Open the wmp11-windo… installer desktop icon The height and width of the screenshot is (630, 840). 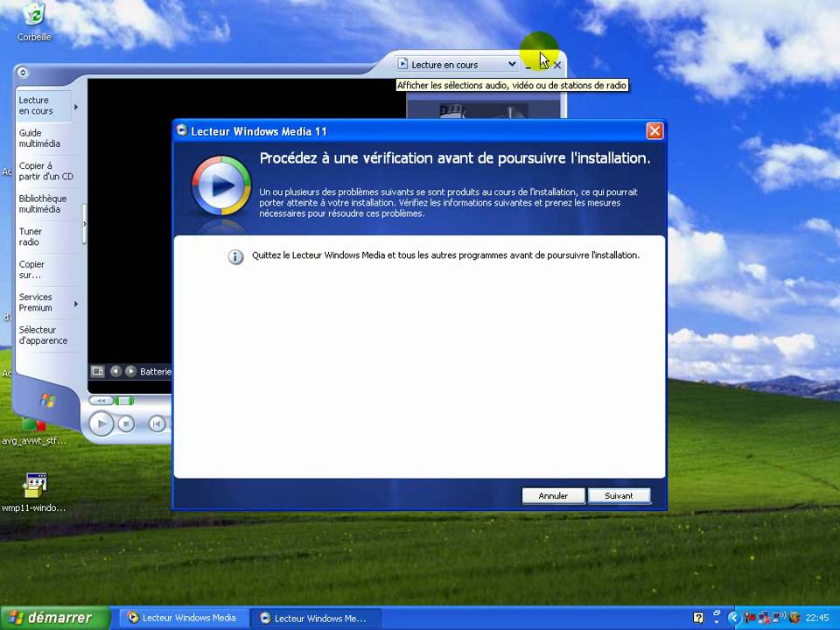pyautogui.click(x=34, y=493)
